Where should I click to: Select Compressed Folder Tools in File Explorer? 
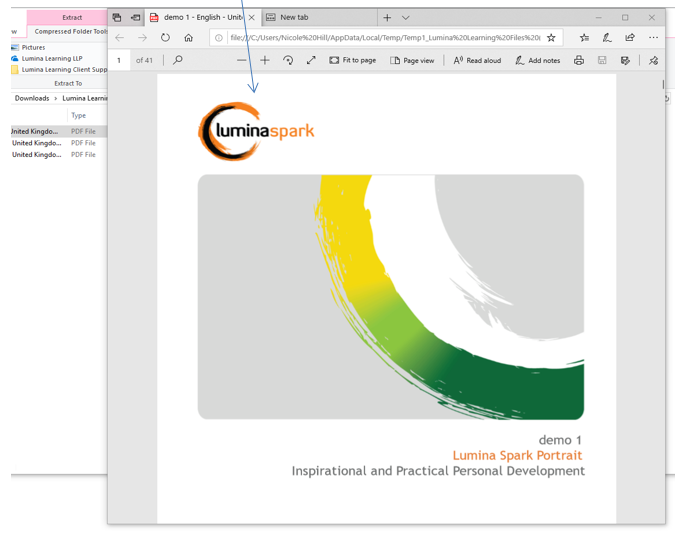click(71, 31)
